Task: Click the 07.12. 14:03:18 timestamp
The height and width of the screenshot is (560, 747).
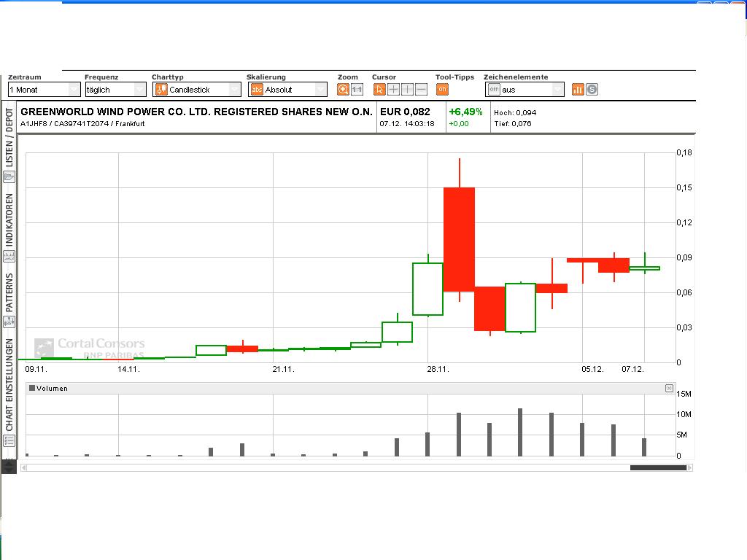Action: (407, 124)
